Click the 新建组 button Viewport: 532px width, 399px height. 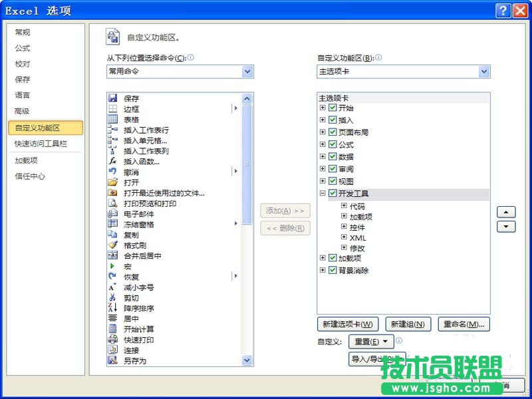[408, 325]
